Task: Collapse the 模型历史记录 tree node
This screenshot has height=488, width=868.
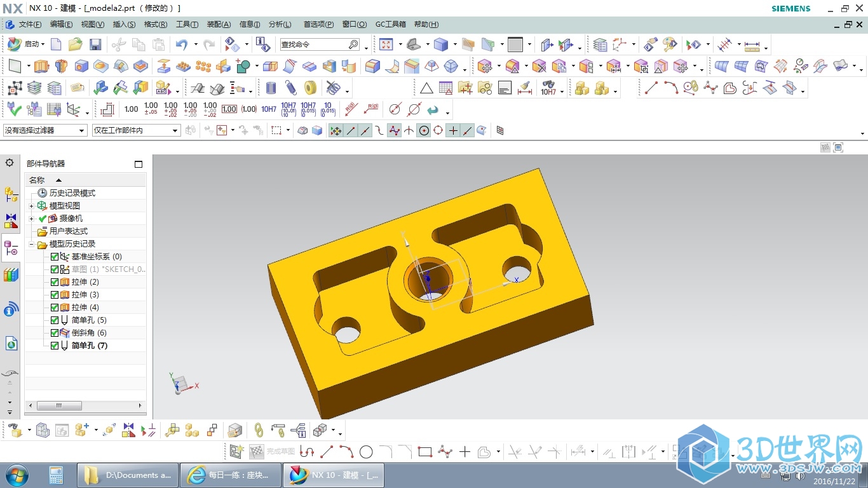Action: 32,244
